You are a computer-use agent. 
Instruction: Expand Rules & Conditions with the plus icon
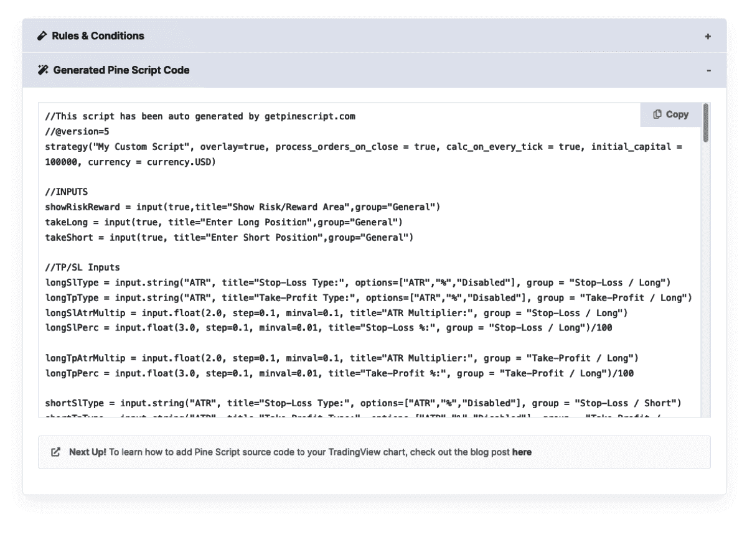(708, 37)
